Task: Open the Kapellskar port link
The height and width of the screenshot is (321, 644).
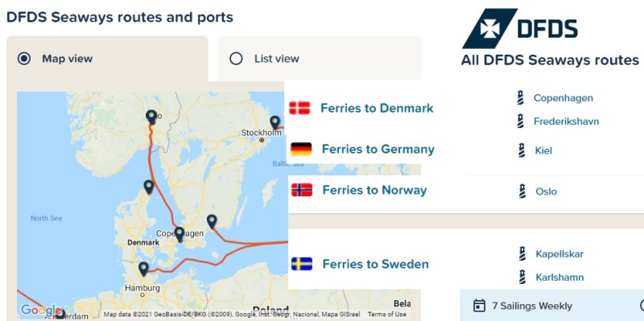Action: (559, 254)
